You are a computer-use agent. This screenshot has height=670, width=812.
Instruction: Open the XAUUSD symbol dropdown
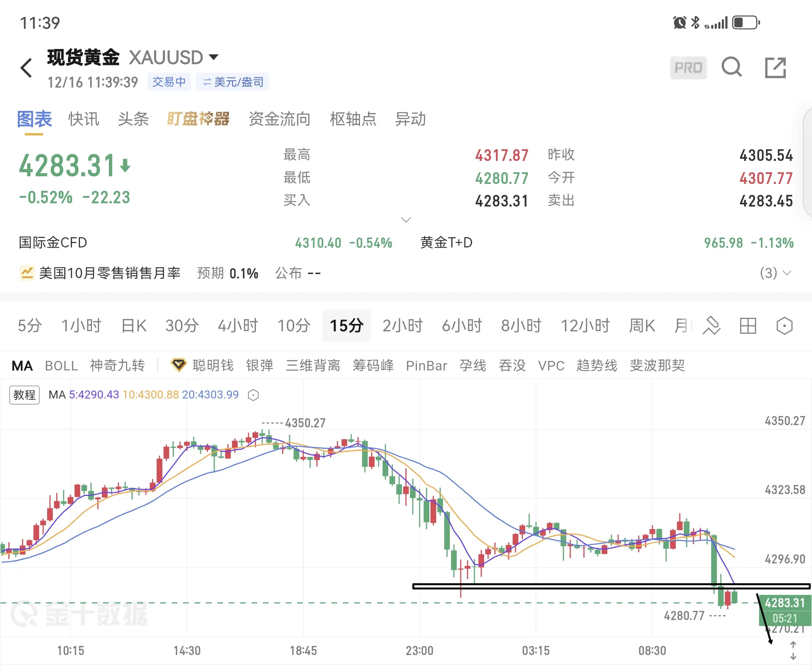214,58
